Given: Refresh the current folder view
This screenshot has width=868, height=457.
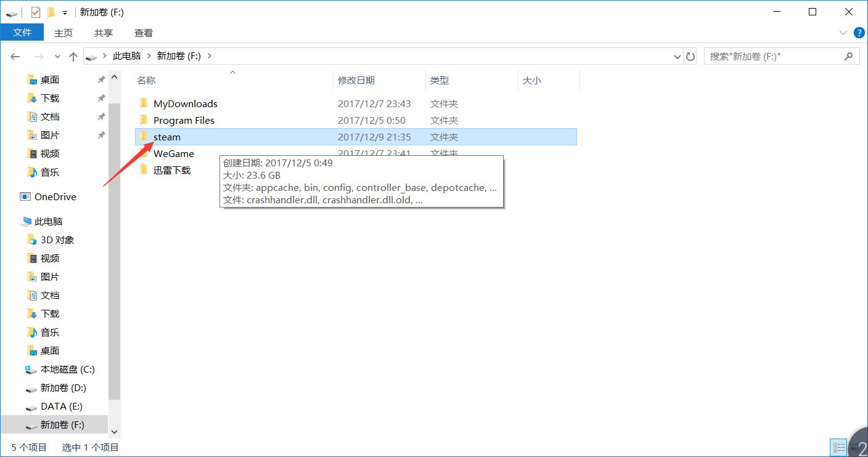Looking at the screenshot, I should [x=690, y=56].
